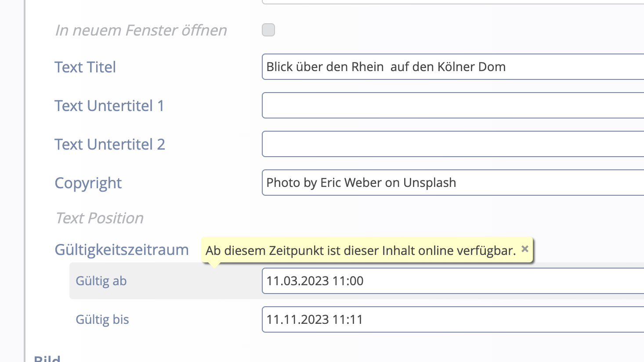The height and width of the screenshot is (362, 644).
Task: Click the tooltip message about online availability
Action: click(360, 251)
